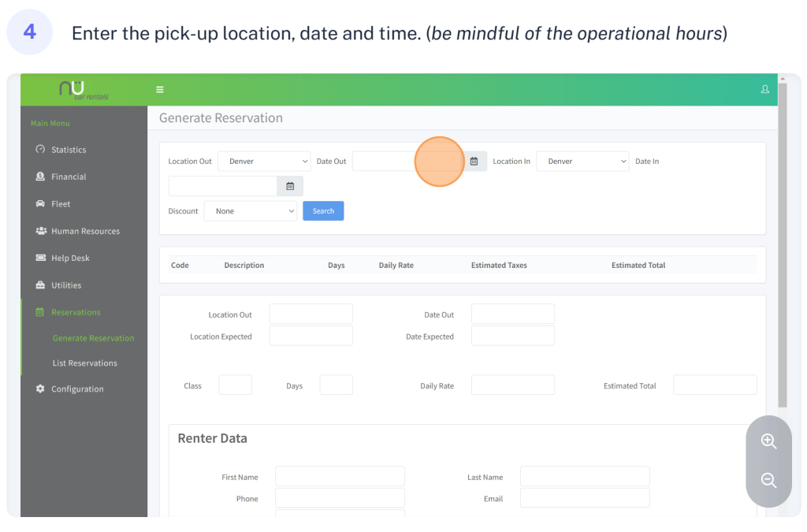Expand the Location In dropdown
This screenshot has width=807, height=532.
582,162
